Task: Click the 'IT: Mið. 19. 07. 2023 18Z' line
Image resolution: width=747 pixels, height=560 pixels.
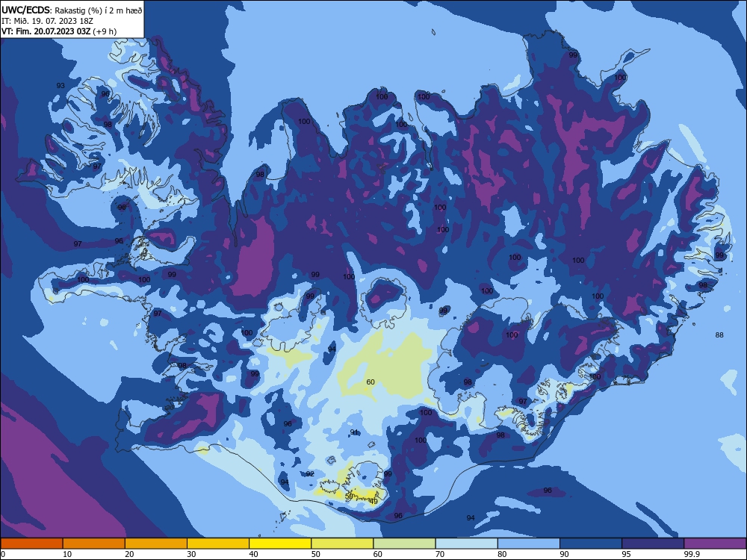Action: tap(49, 21)
